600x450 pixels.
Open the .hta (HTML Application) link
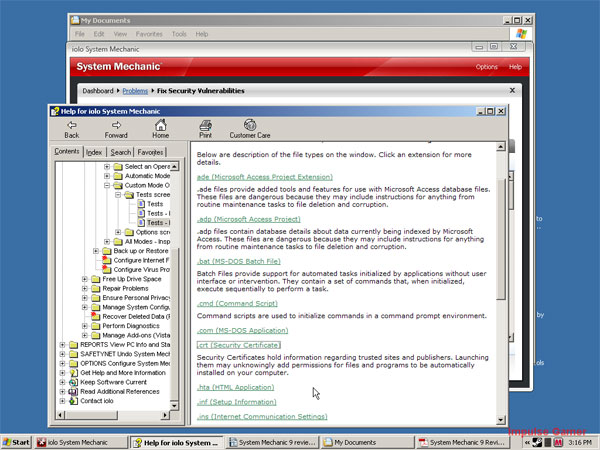pos(235,387)
